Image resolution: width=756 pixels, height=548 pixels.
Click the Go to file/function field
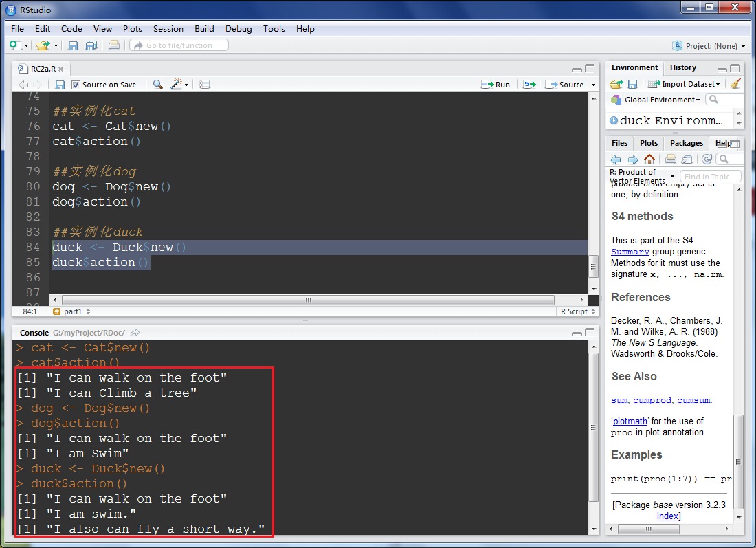[179, 45]
